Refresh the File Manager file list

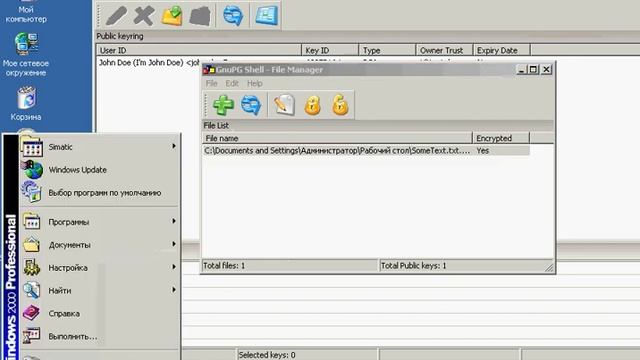click(x=251, y=105)
